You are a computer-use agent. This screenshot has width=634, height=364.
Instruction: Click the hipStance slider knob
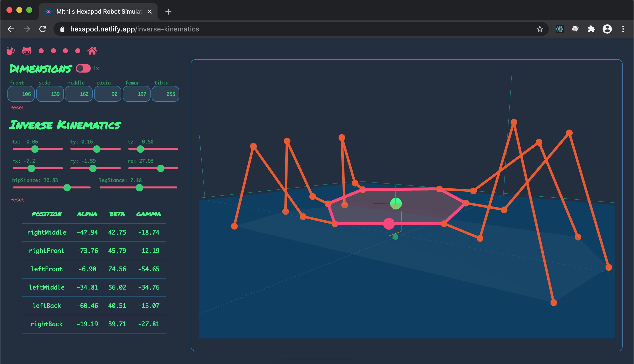[67, 187]
